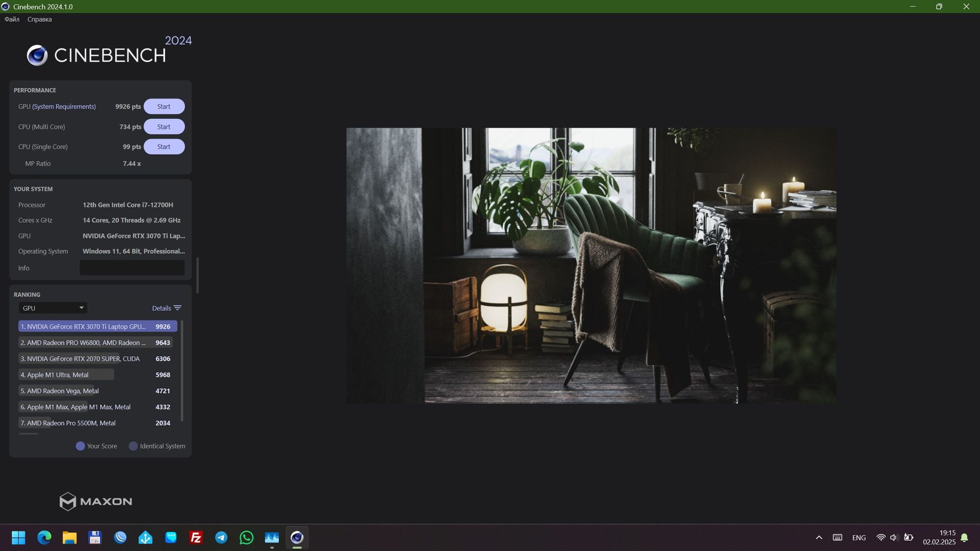Image resolution: width=980 pixels, height=551 pixels.
Task: Click the left panel scrollbar
Action: click(198, 275)
